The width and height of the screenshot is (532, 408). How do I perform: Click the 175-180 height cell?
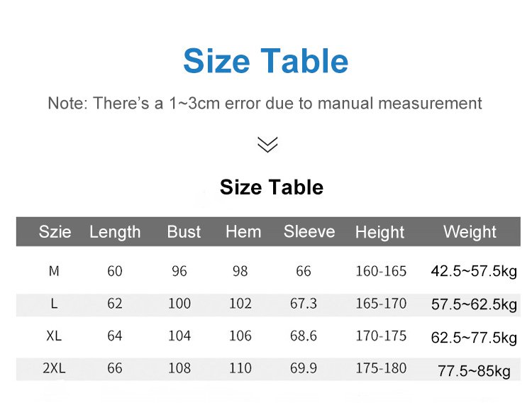pyautogui.click(x=381, y=369)
